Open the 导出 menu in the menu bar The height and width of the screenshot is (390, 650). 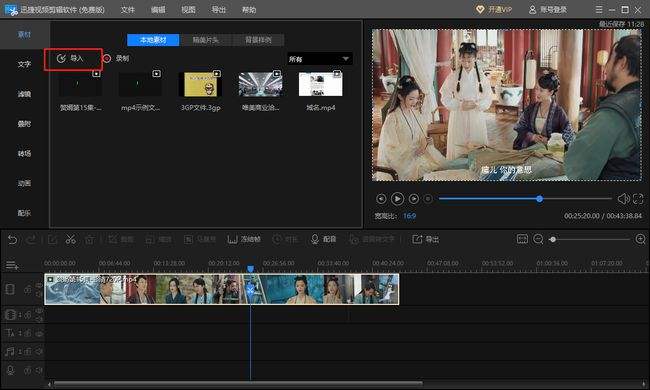(x=218, y=10)
